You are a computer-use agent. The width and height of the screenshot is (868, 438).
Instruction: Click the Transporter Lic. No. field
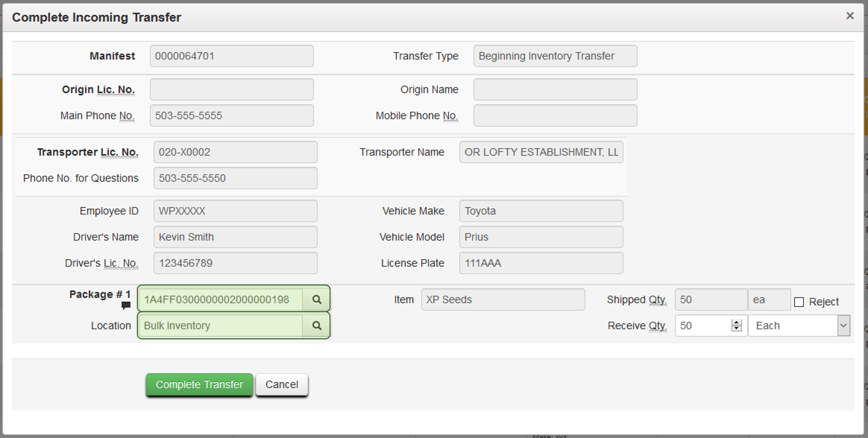click(236, 152)
